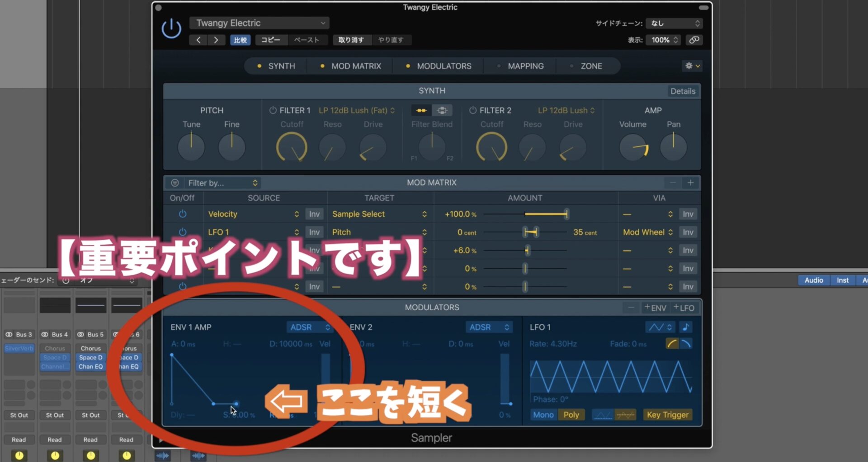Click the filter icon beside Filter by
This screenshot has height=462, width=868.
pos(175,182)
